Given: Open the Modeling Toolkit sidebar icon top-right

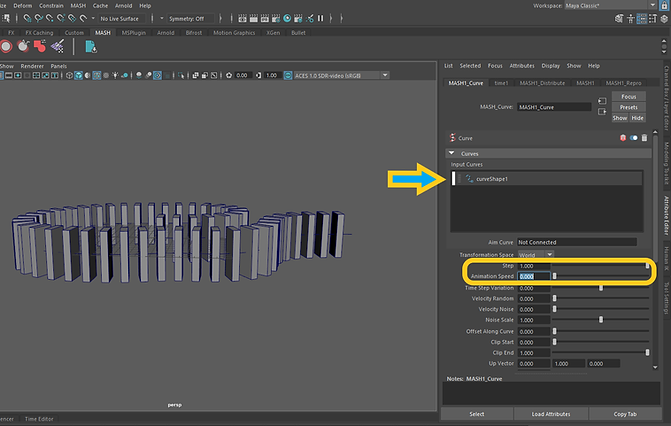Looking at the screenshot, I should point(619,18).
